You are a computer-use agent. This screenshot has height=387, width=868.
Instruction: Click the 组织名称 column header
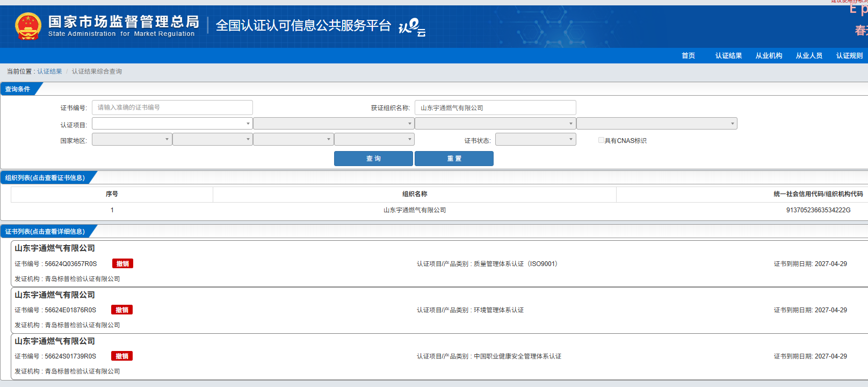[415, 194]
